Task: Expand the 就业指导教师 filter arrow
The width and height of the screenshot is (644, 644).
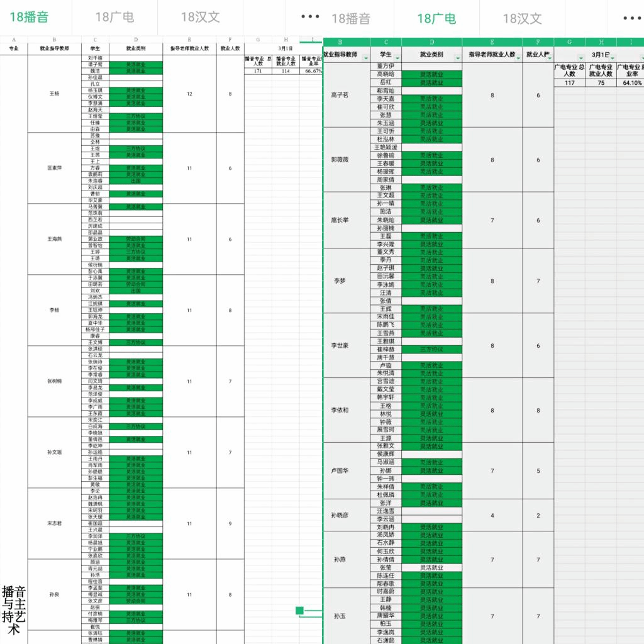Action: [365, 58]
